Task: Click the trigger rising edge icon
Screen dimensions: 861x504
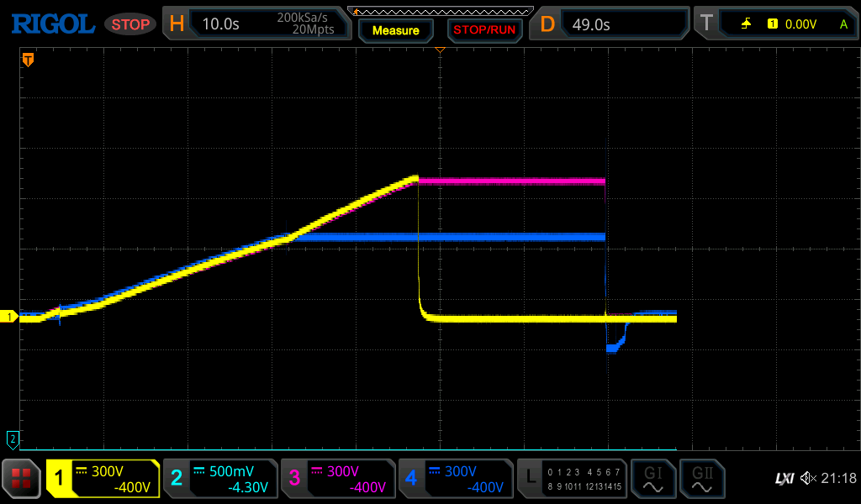Action: tap(746, 24)
